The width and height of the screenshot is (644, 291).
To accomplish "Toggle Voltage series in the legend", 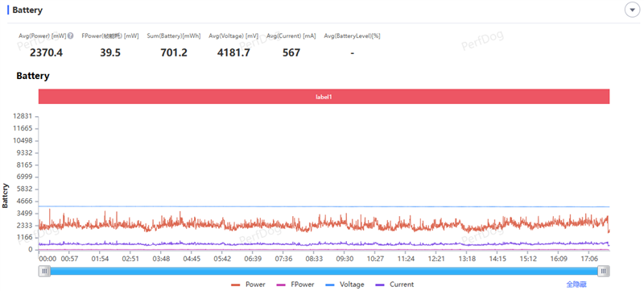I will 345,285.
